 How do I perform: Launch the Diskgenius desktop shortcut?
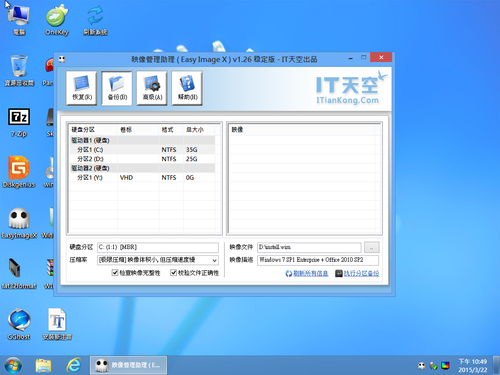click(x=19, y=172)
